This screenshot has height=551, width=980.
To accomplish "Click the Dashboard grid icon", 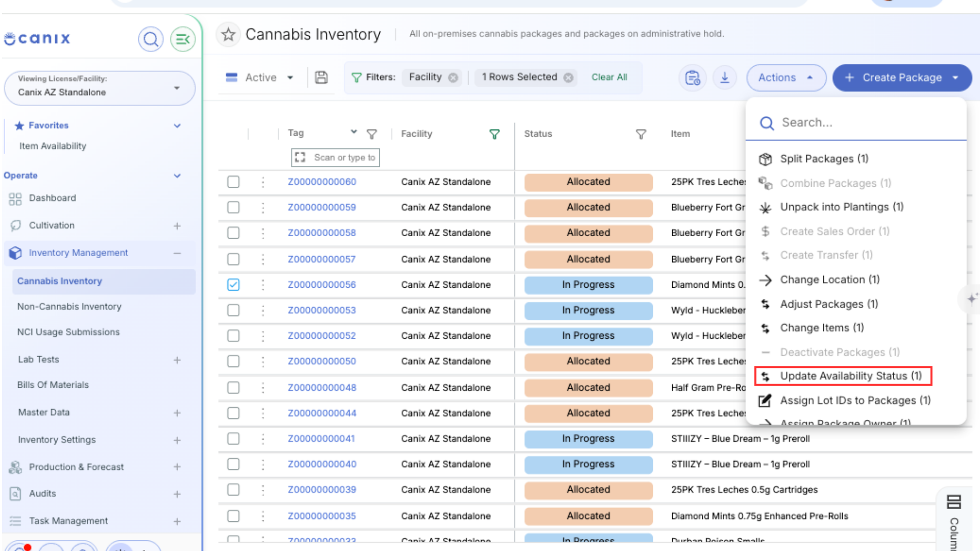I will point(15,198).
